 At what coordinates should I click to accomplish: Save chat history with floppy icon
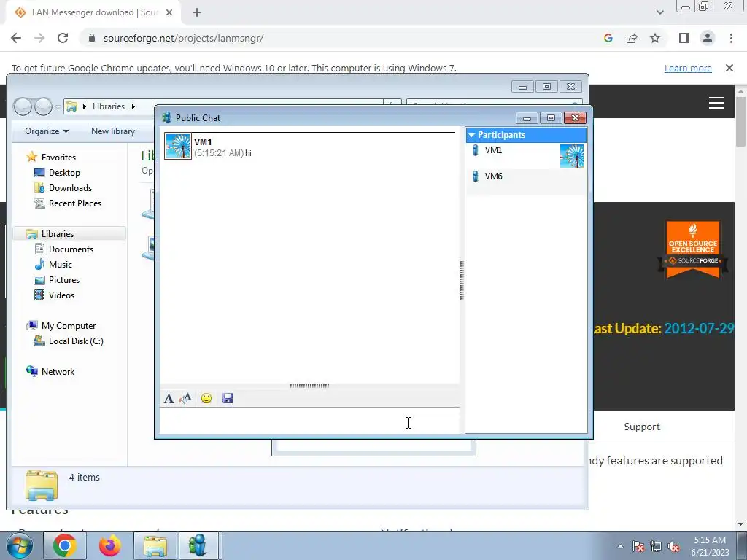point(228,399)
